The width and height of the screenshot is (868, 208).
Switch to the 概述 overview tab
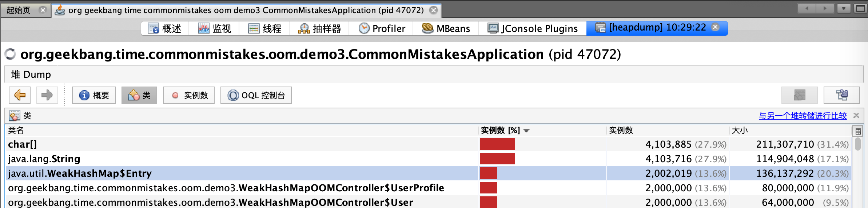[x=165, y=28]
